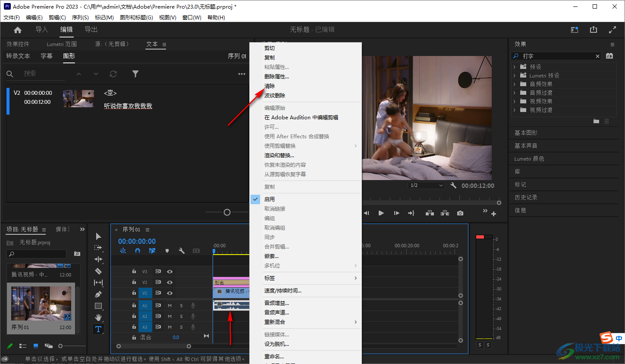The image size is (625, 364).
Task: Select the Pen tool in toolbar
Action: (98, 294)
